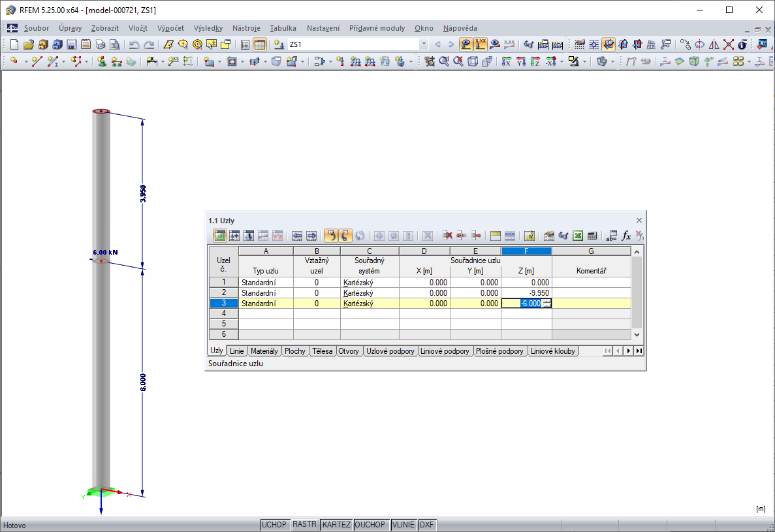Switch to the Materiály table tab
This screenshot has width=775, height=532.
[264, 351]
